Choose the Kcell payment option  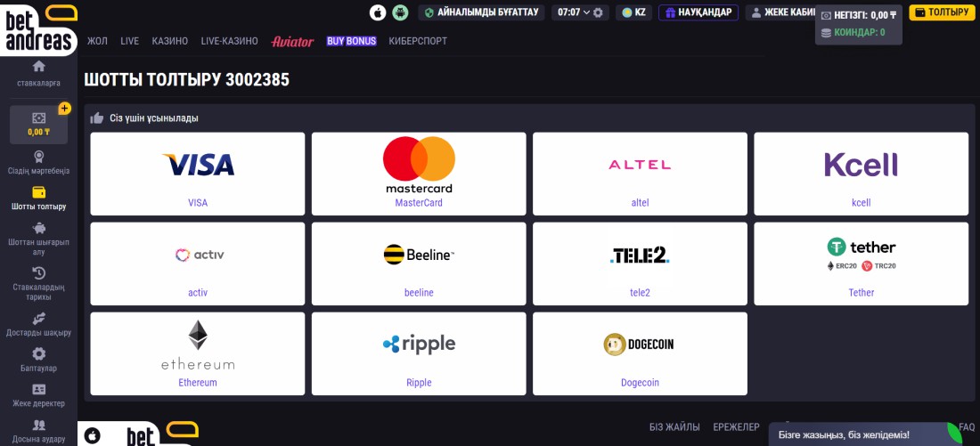[x=862, y=174]
